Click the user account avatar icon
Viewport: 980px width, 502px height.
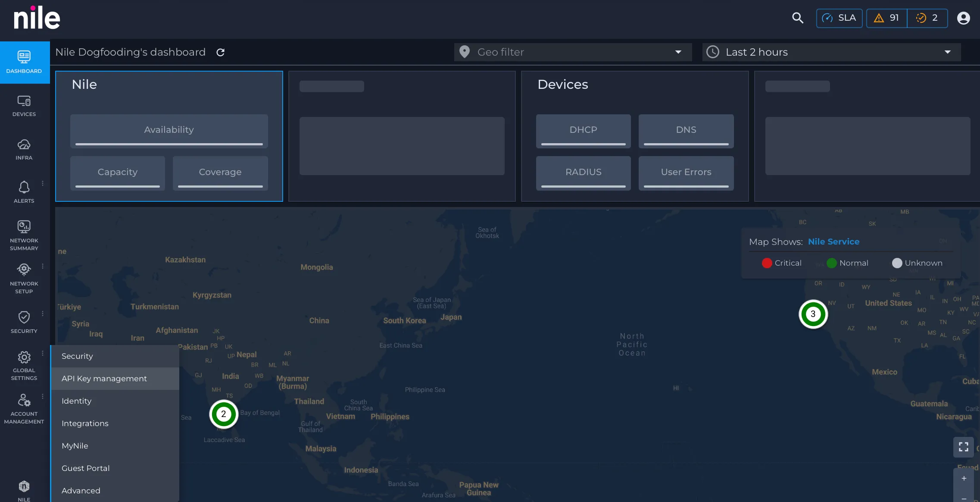click(x=963, y=18)
